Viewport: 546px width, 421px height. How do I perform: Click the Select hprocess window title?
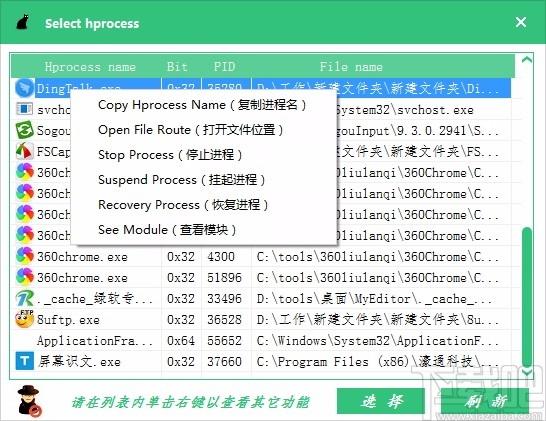(92, 23)
